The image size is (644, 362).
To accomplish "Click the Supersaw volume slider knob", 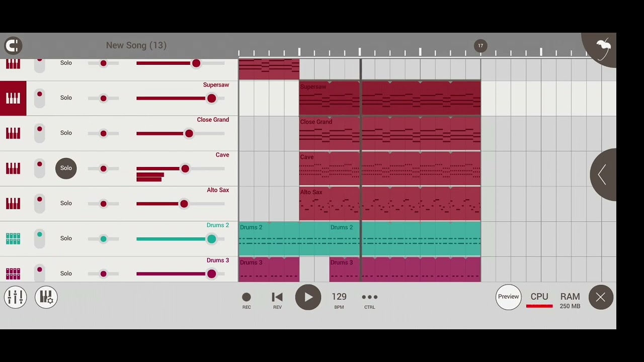I will click(211, 99).
